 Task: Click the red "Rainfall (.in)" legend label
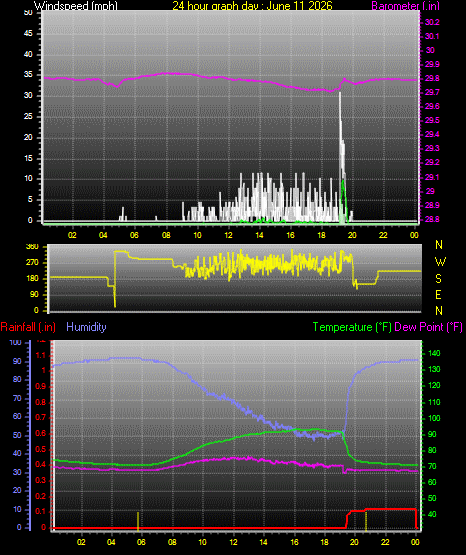click(x=28, y=327)
